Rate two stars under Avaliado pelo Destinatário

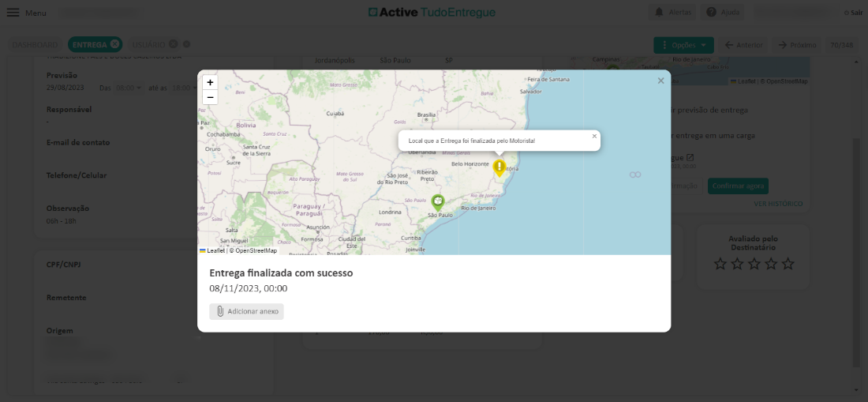(x=737, y=264)
